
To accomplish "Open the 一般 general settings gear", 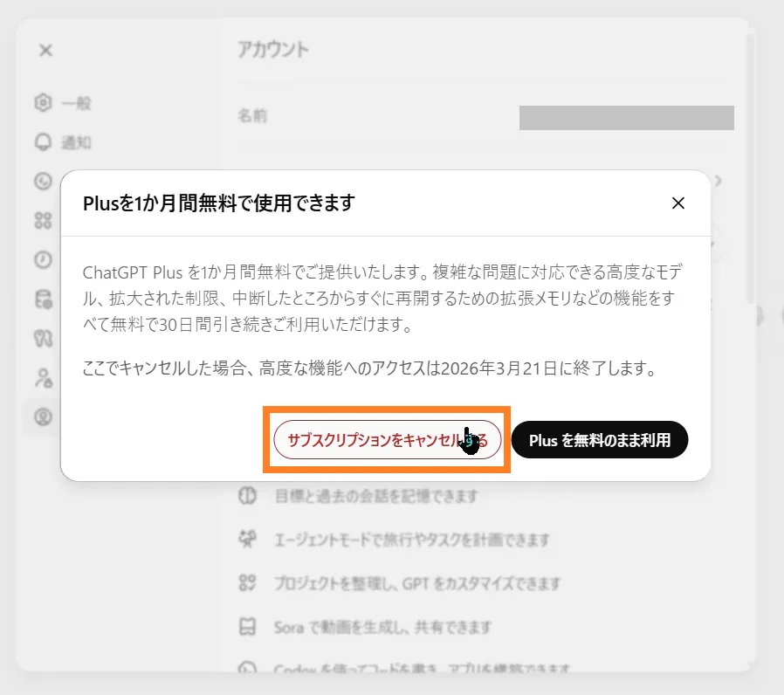I will coord(43,102).
